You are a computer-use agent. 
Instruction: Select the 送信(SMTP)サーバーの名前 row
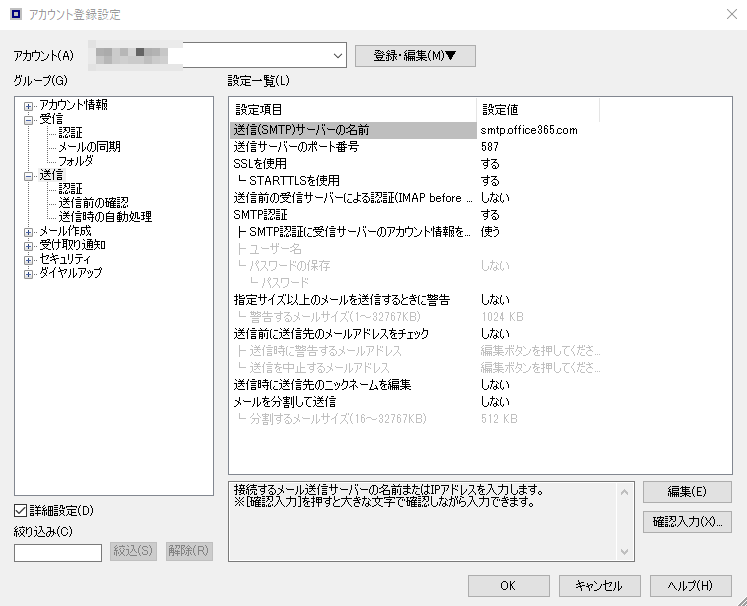[353, 130]
